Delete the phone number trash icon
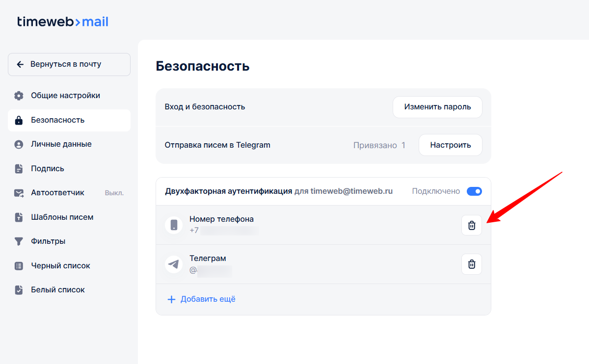The width and height of the screenshot is (589, 364). 472,225
